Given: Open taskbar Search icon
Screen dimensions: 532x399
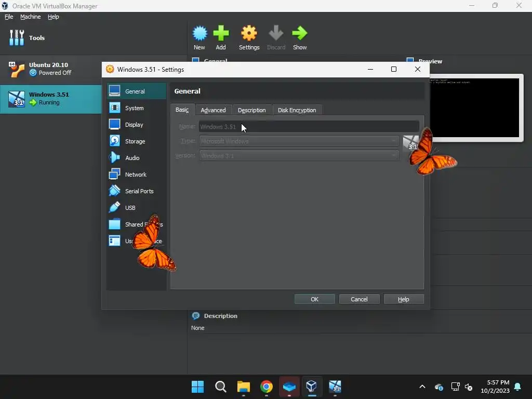Looking at the screenshot, I should pos(220,387).
